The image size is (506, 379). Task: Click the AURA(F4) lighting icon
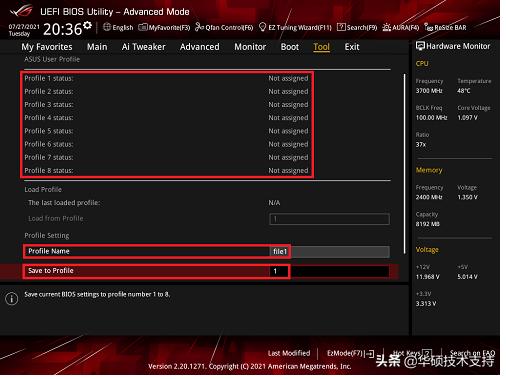[x=386, y=27]
